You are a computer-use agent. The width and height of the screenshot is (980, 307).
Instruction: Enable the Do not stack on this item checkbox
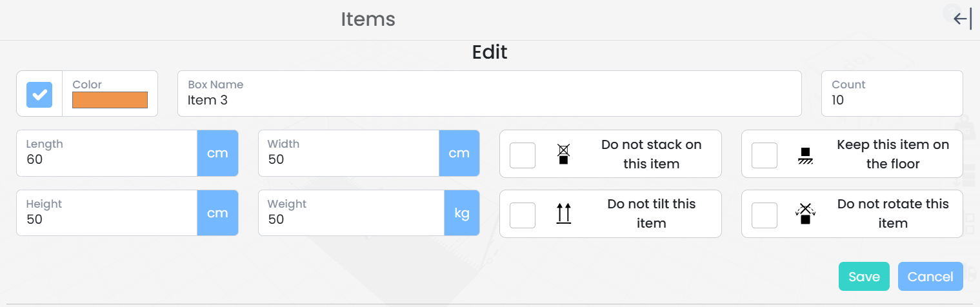pos(523,155)
